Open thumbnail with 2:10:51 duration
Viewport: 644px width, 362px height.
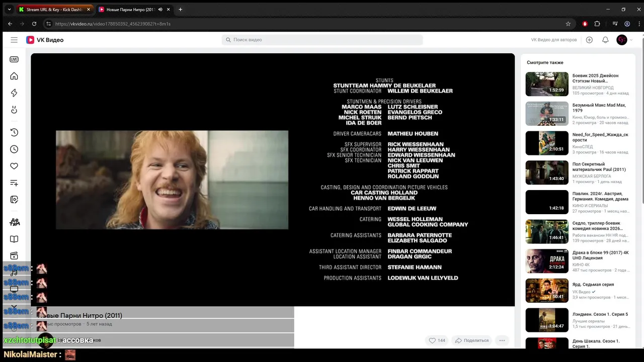pyautogui.click(x=547, y=143)
